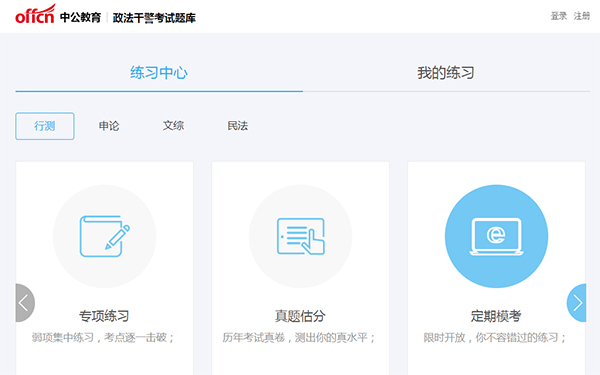Show previous cards with left carousel arrow
This screenshot has height=375, width=600.
(x=25, y=303)
